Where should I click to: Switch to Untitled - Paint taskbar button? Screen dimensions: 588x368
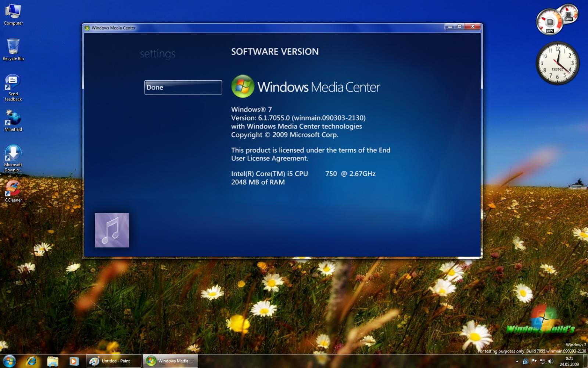pos(114,361)
